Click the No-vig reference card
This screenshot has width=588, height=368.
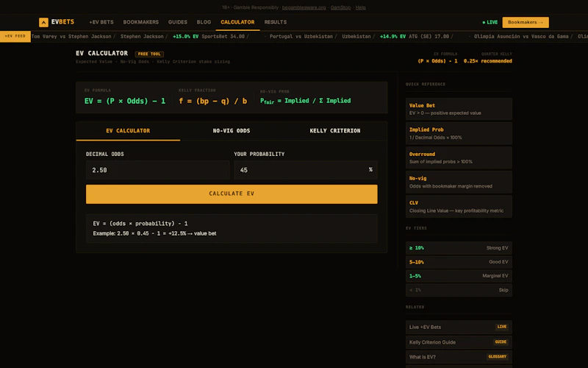click(x=459, y=182)
